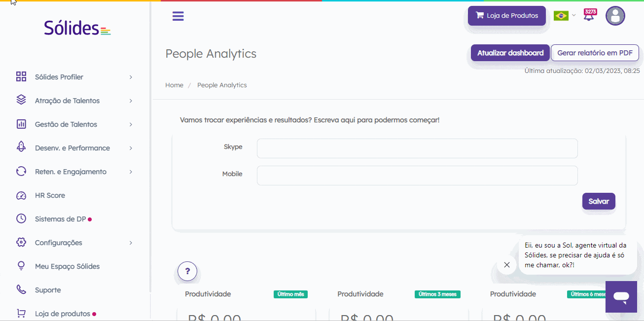
Task: Click the People Analytics breadcrumb
Action: 222,85
